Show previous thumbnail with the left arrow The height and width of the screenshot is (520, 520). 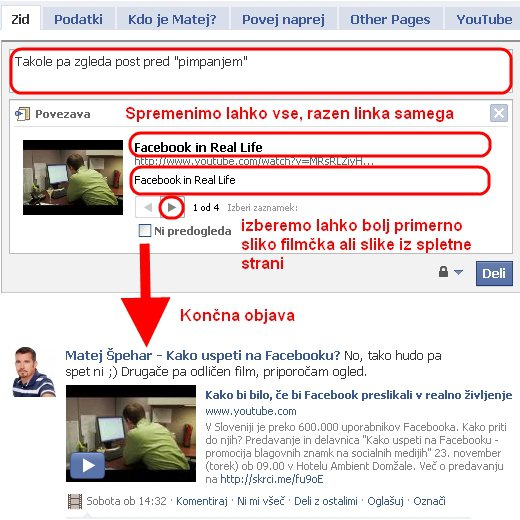coord(148,207)
